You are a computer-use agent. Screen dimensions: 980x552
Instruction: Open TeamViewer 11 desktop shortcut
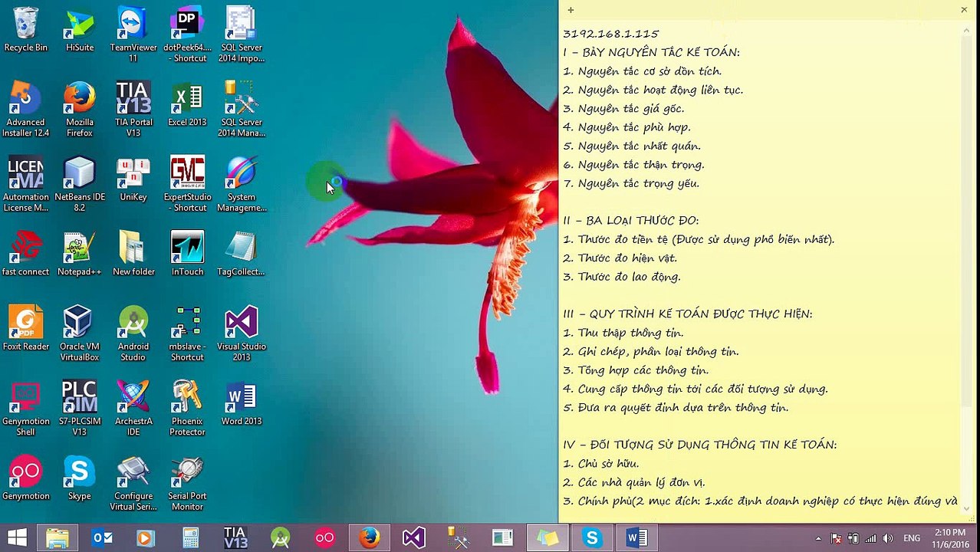click(133, 34)
